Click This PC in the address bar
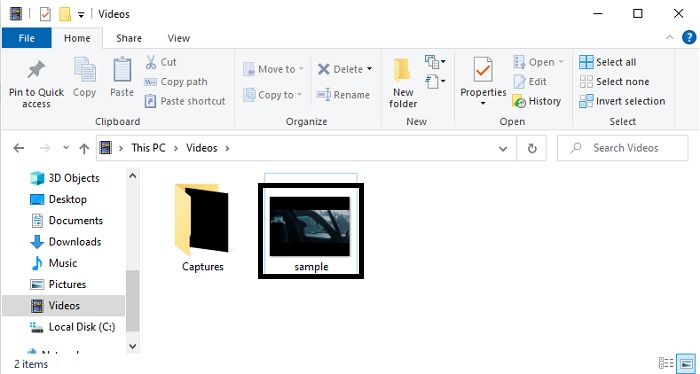Image resolution: width=700 pixels, height=374 pixels. coord(148,148)
